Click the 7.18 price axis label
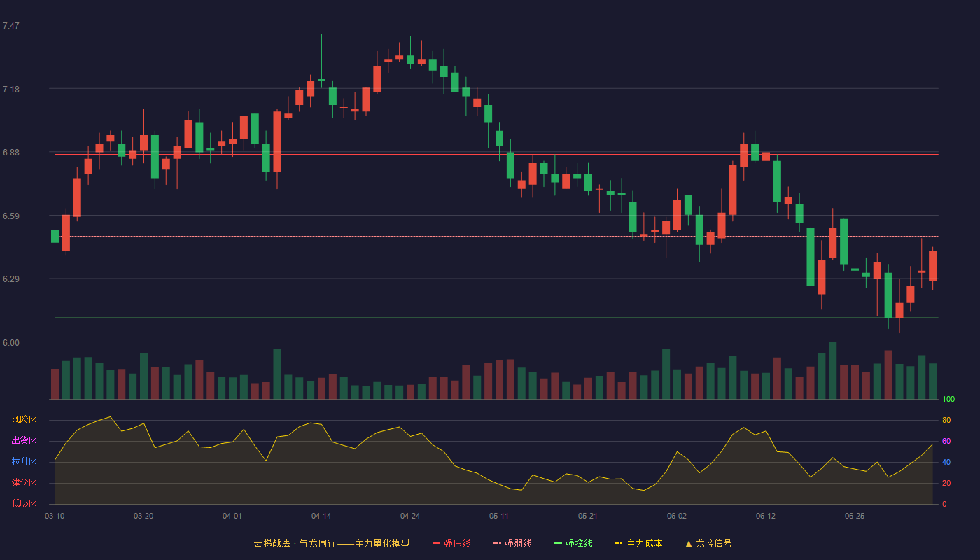 [11, 90]
